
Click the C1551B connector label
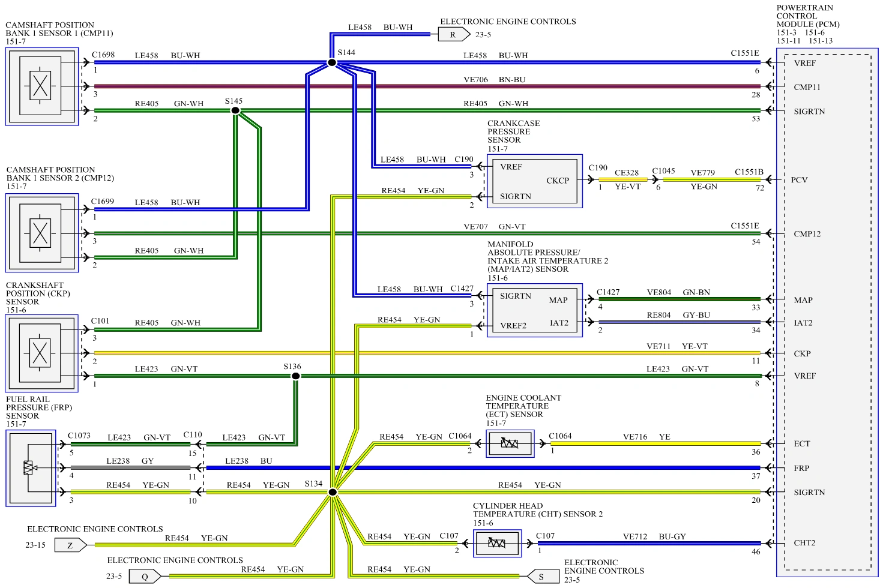coord(749,172)
